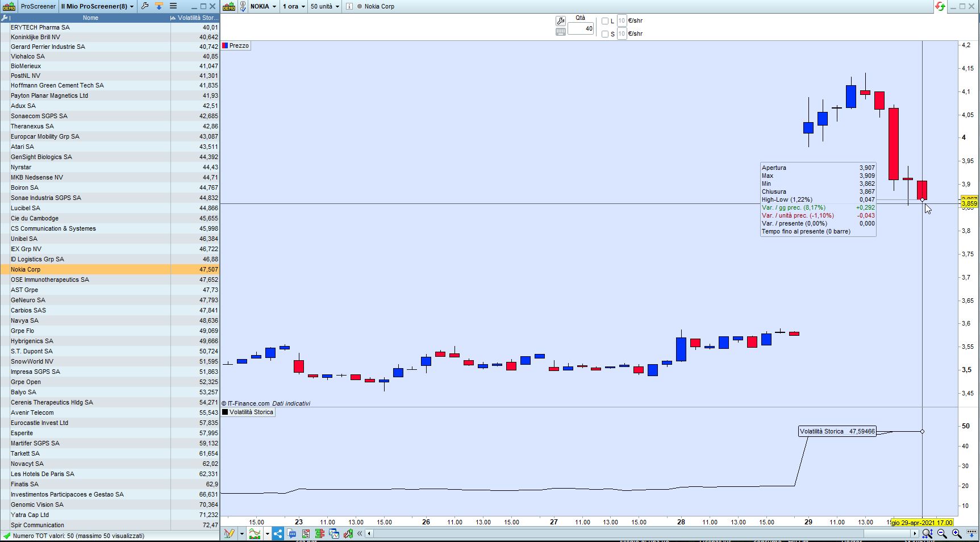Click the multi-chart windows icon
980x542 pixels.
click(334, 533)
